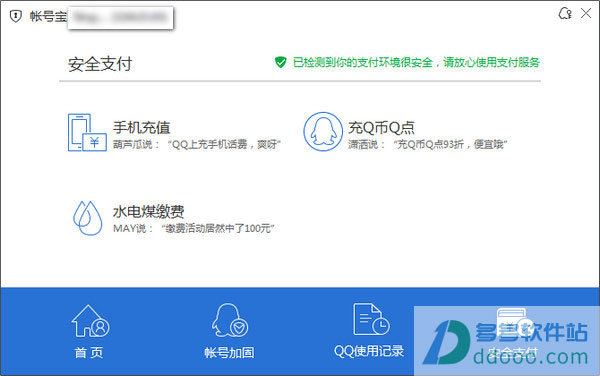The height and width of the screenshot is (376, 600).
Task: Open the 充Q币Q点 title link
Action: coord(381,128)
